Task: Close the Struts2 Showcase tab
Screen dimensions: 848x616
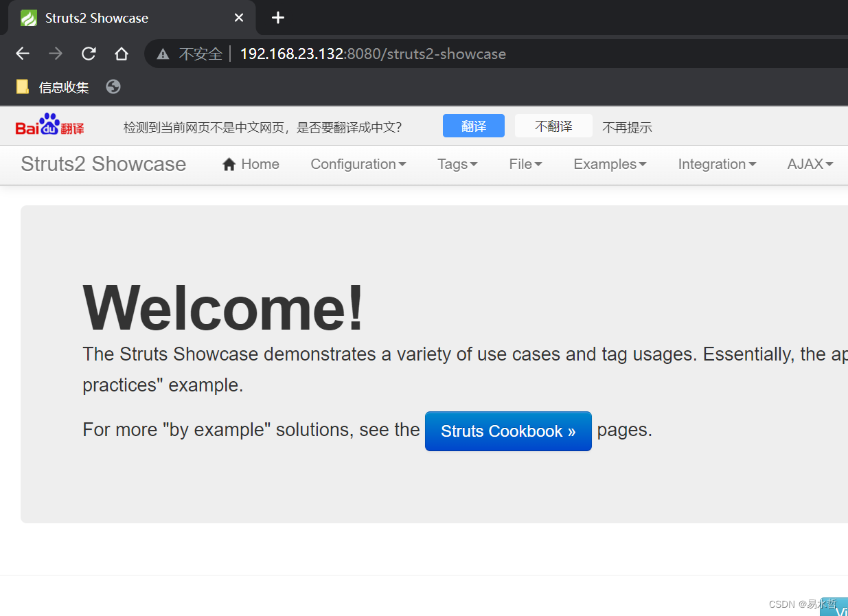Action: click(239, 18)
